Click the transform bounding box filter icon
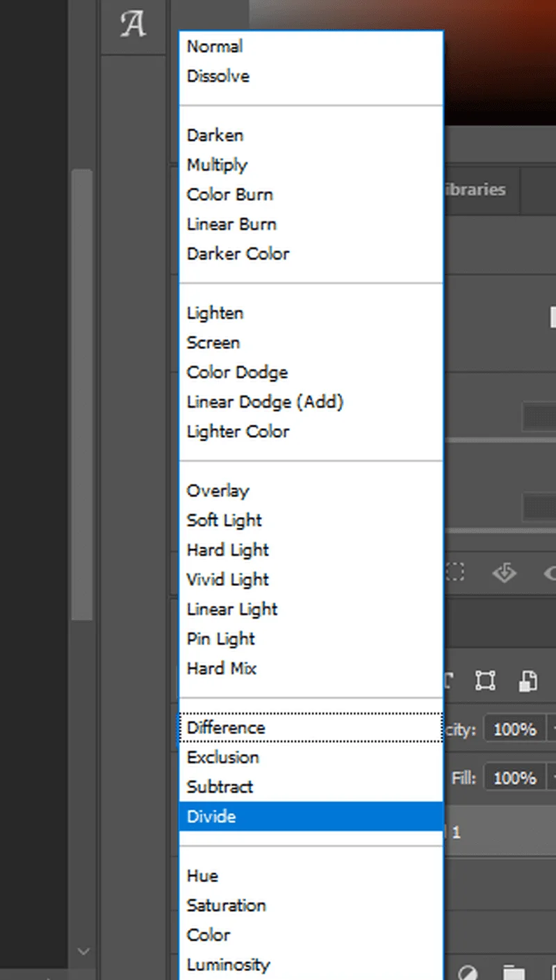The width and height of the screenshot is (556, 980). pos(485,681)
